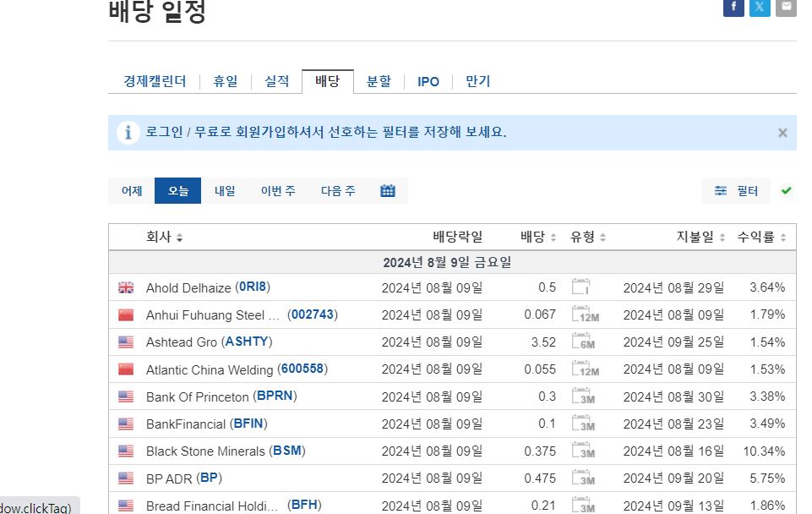Image resolution: width=812 pixels, height=514 pixels.
Task: Share page via email icon
Action: 786,8
